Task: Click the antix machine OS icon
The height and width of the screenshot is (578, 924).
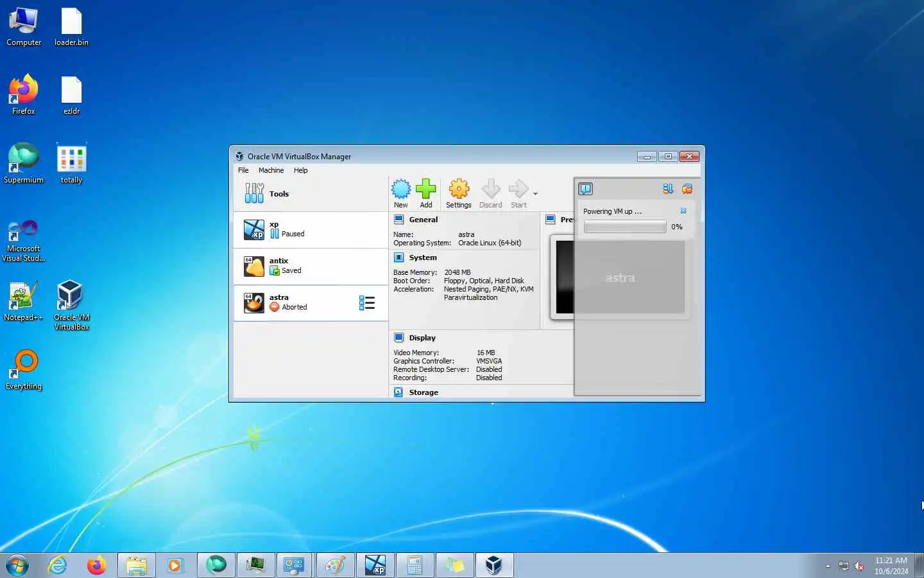Action: 254,266
